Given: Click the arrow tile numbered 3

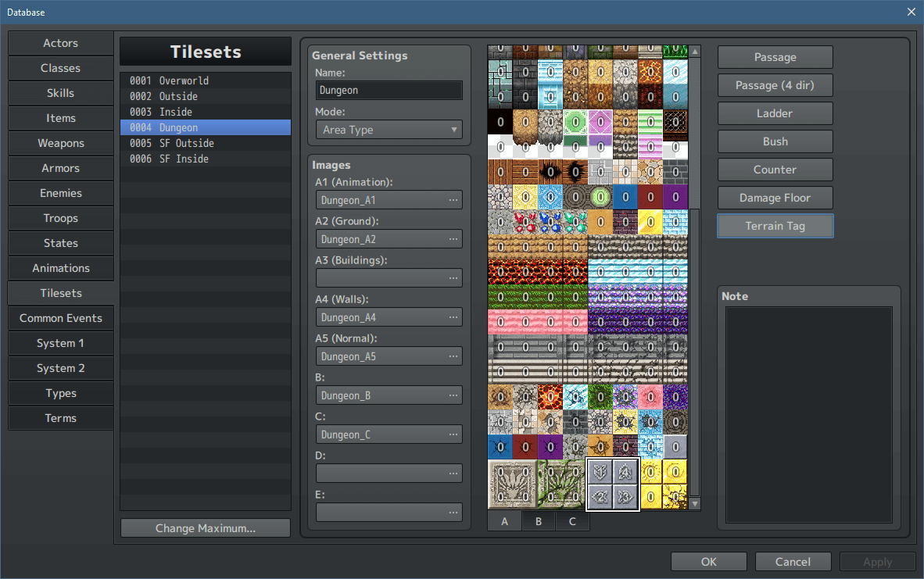Looking at the screenshot, I should (x=625, y=497).
